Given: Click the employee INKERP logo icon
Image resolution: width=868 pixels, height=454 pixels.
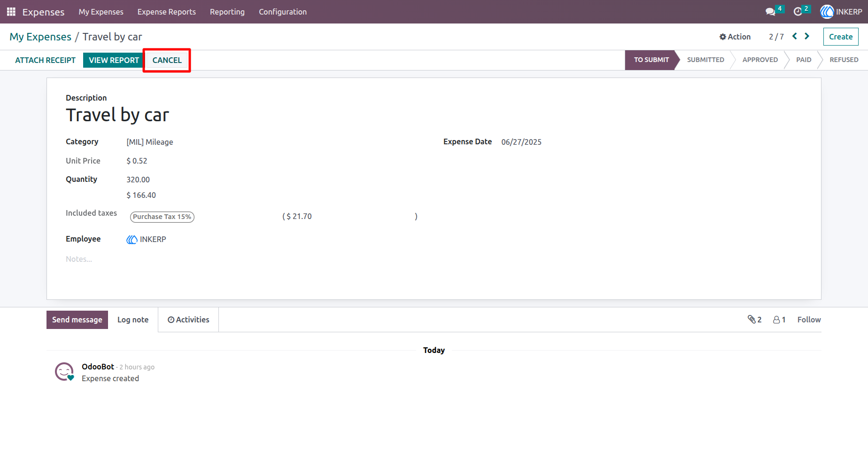Looking at the screenshot, I should pos(132,240).
